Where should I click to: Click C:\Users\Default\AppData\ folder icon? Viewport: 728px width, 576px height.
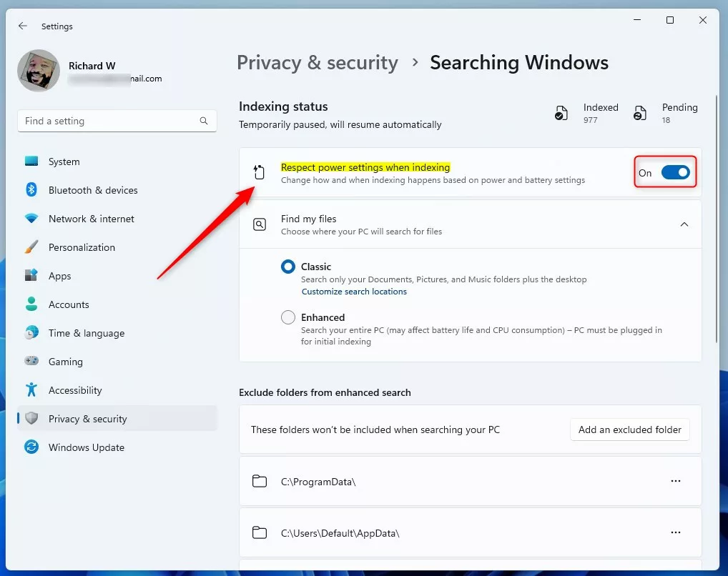[x=260, y=532]
